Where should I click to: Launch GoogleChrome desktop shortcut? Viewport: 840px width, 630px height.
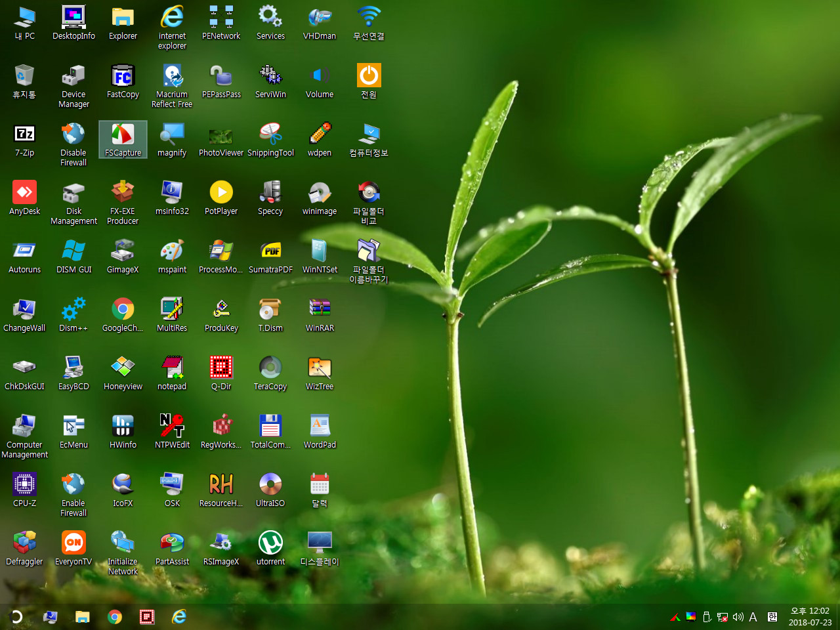tap(123, 315)
